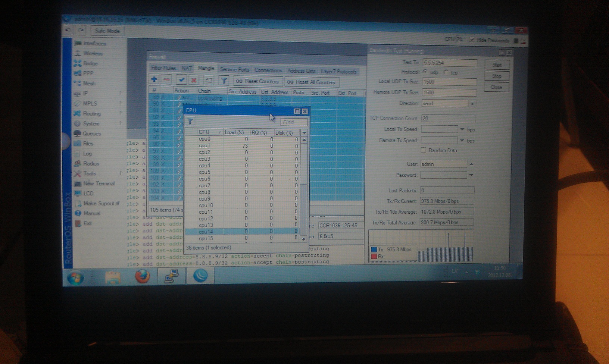The height and width of the screenshot is (364, 609).
Task: Toggle the Hide Passwords checkbox
Action: coord(472,40)
